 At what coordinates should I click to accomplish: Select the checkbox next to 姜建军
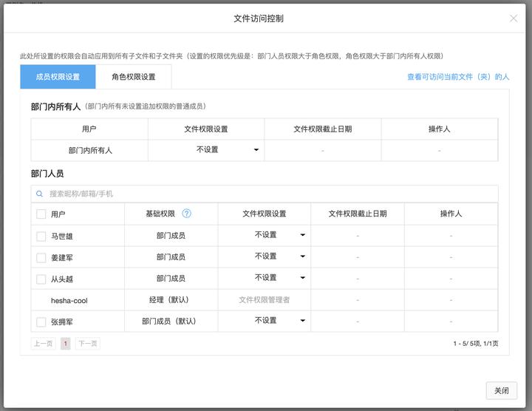coord(41,258)
